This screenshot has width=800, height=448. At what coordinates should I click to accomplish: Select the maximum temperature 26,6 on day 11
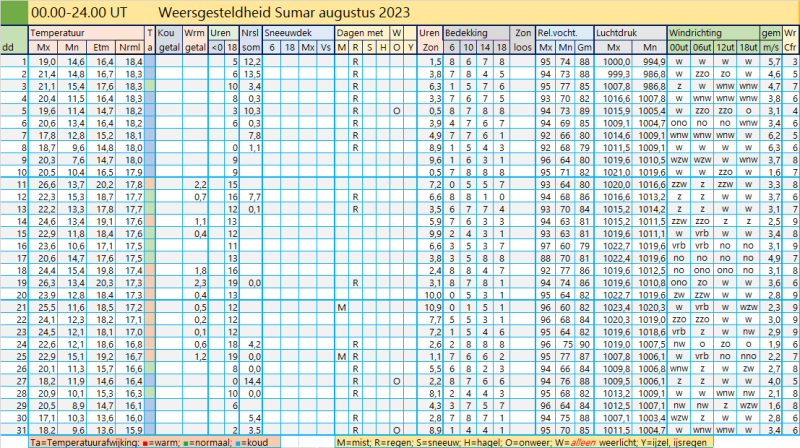click(x=46, y=185)
